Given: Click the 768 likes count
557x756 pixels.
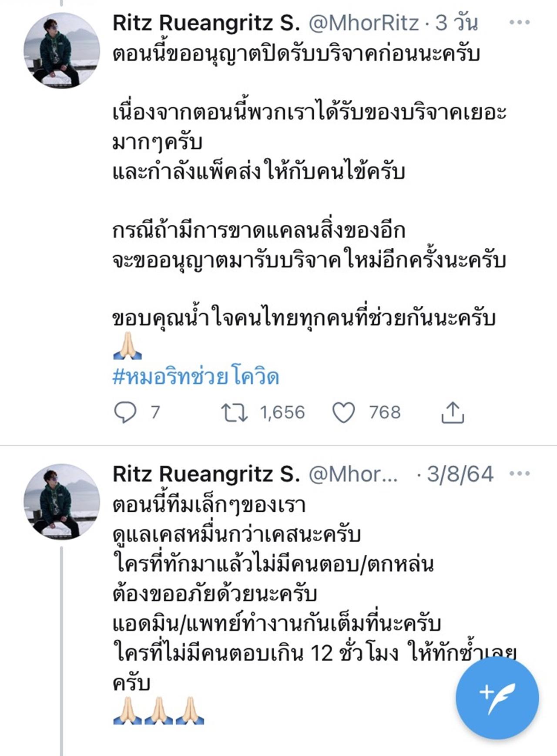Looking at the screenshot, I should click(385, 412).
